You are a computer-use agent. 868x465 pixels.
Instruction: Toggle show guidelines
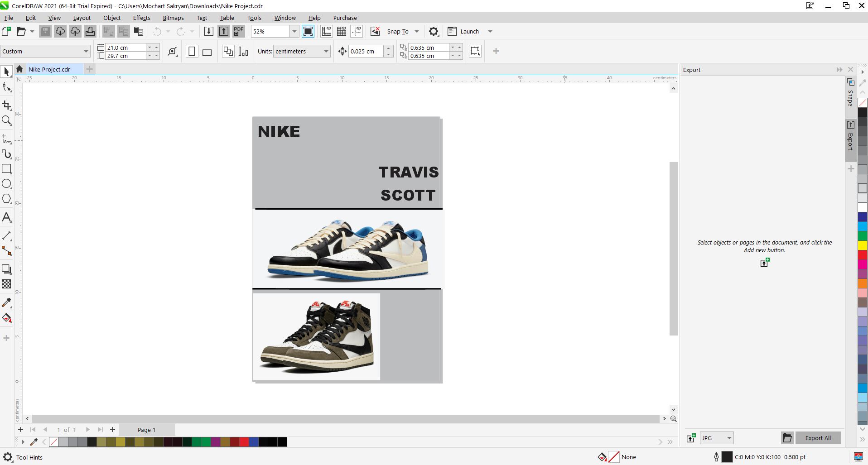(x=357, y=31)
